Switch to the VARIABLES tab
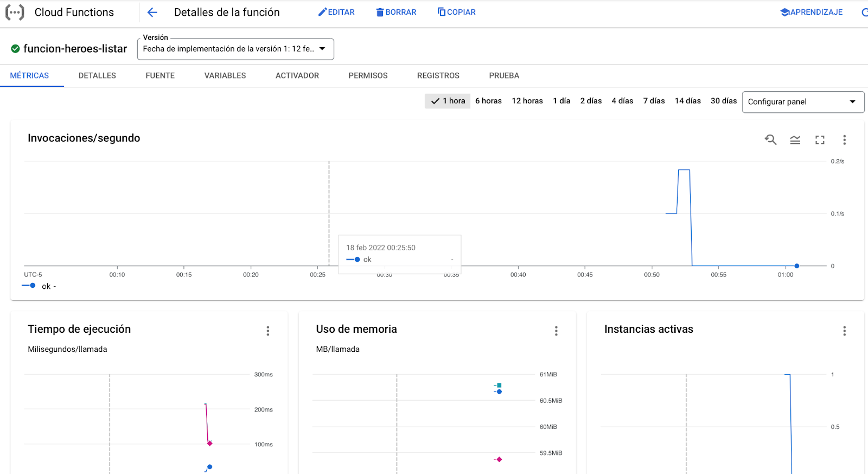868x474 pixels. [225, 75]
